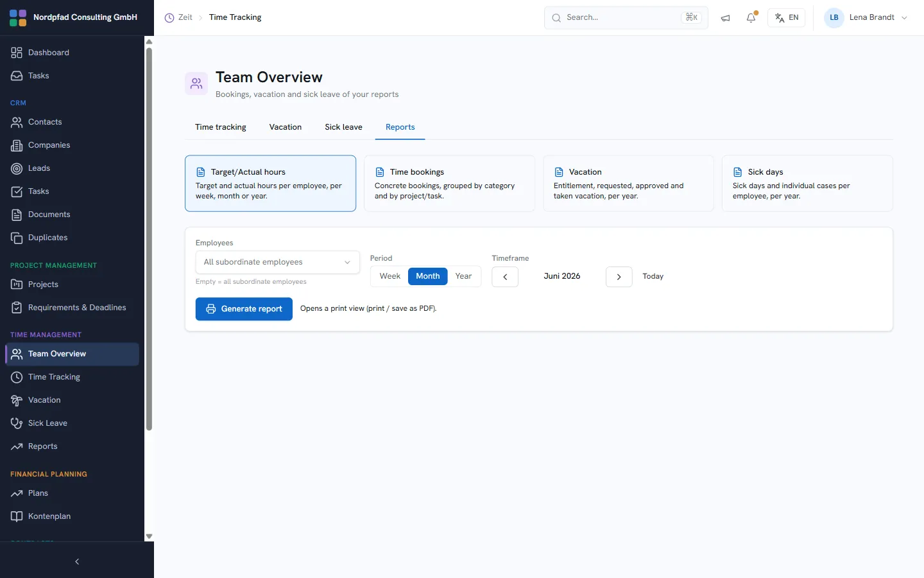Go to next month with right arrow
Image resolution: width=924 pixels, height=578 pixels.
(x=619, y=277)
